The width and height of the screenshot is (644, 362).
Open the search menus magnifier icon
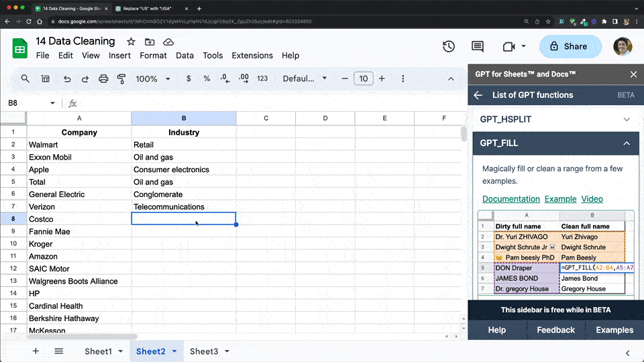click(x=25, y=78)
